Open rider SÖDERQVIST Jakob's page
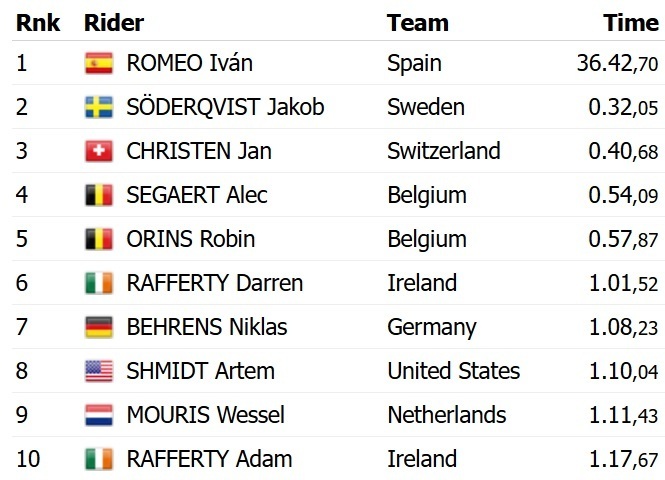665x480 pixels. pyautogui.click(x=225, y=108)
